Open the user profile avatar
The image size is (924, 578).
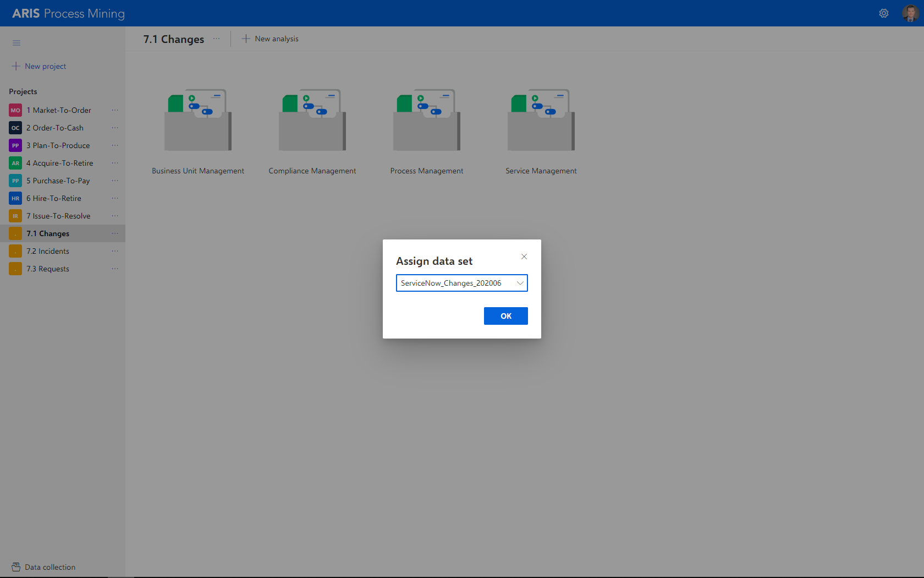point(910,13)
